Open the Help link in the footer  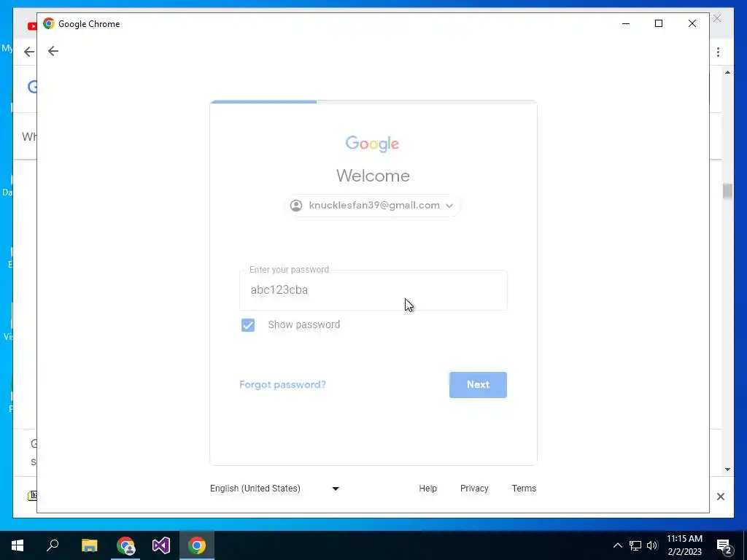427,489
